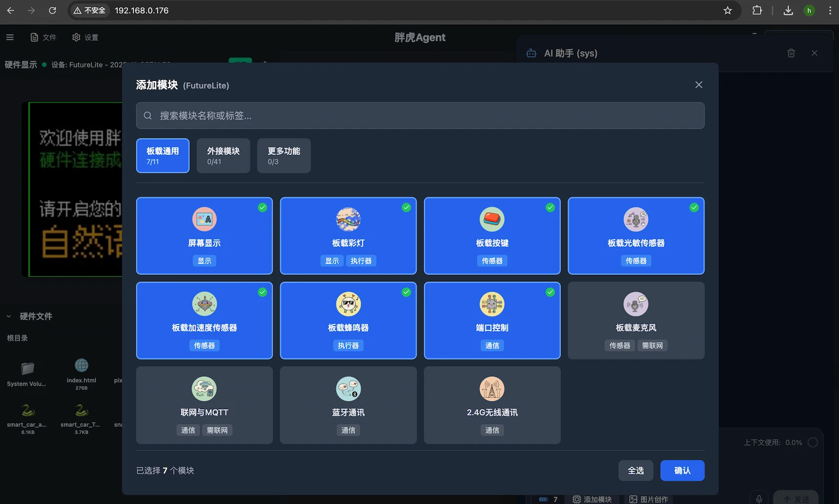Image resolution: width=839 pixels, height=504 pixels.
Task: Open the browser extensions puzzle menu
Action: (x=757, y=10)
